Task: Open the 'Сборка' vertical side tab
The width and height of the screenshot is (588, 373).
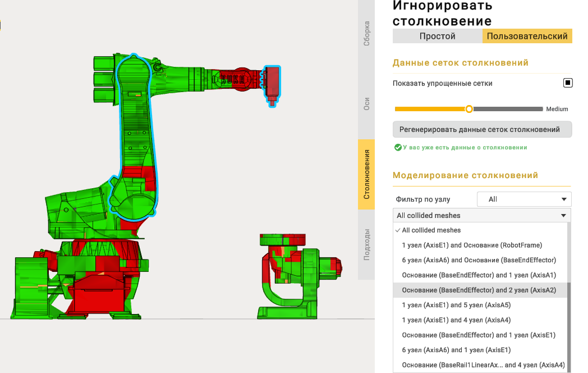Action: coord(366,33)
